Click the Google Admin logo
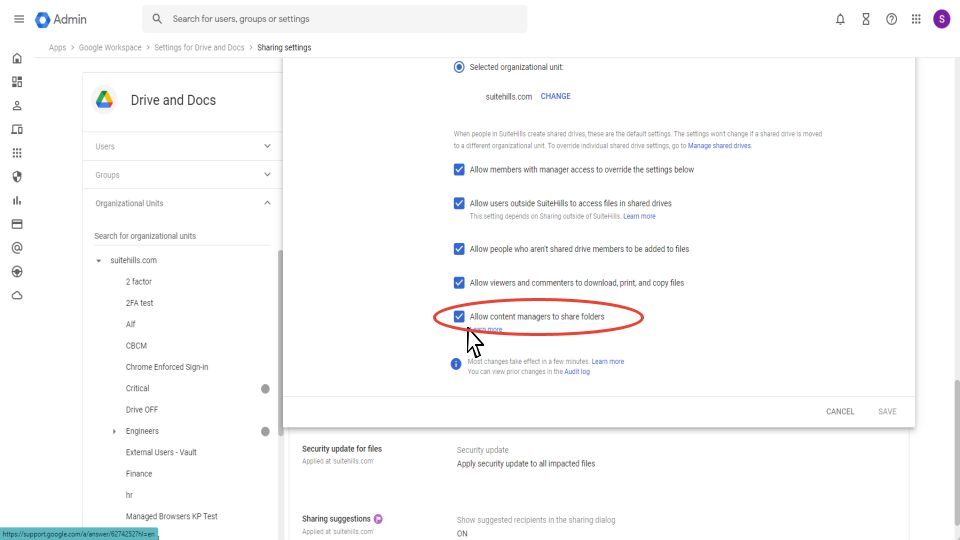The image size is (960, 540). [61, 20]
